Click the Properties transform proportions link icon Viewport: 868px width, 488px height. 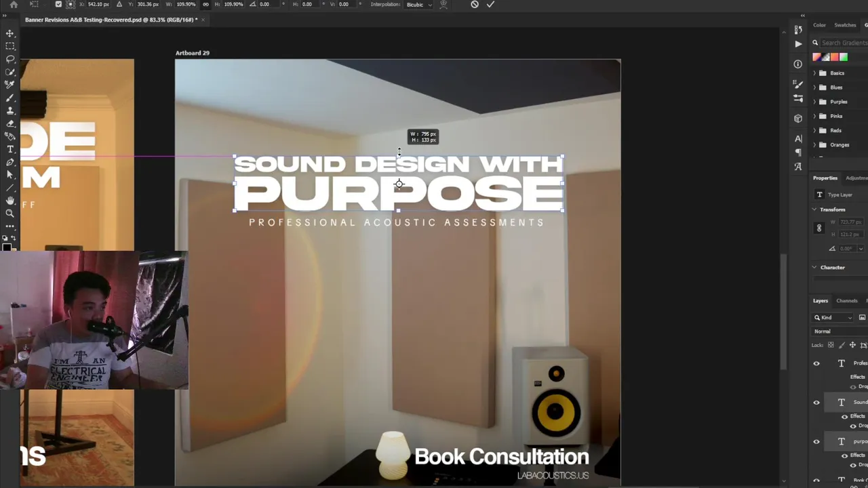pos(819,228)
